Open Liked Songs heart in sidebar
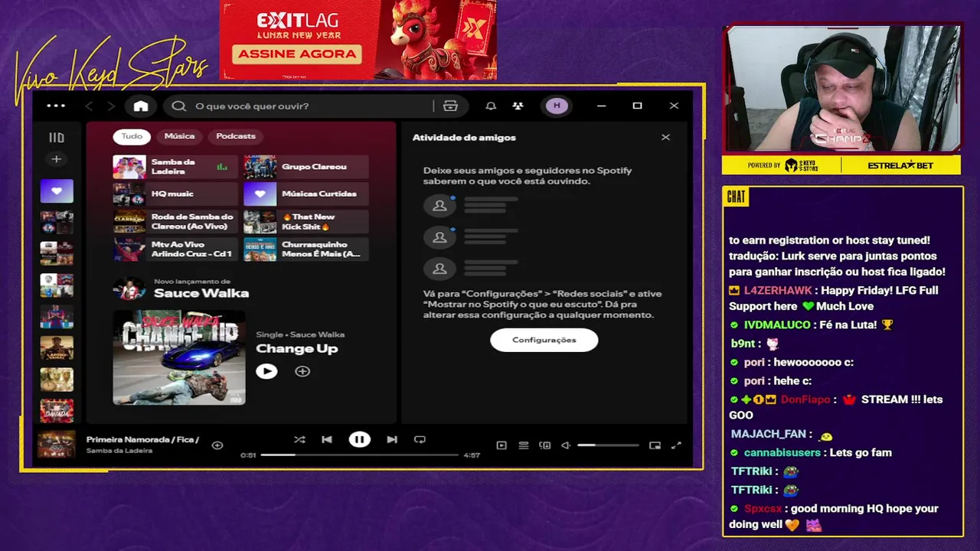The width and height of the screenshot is (980, 551). 57,191
